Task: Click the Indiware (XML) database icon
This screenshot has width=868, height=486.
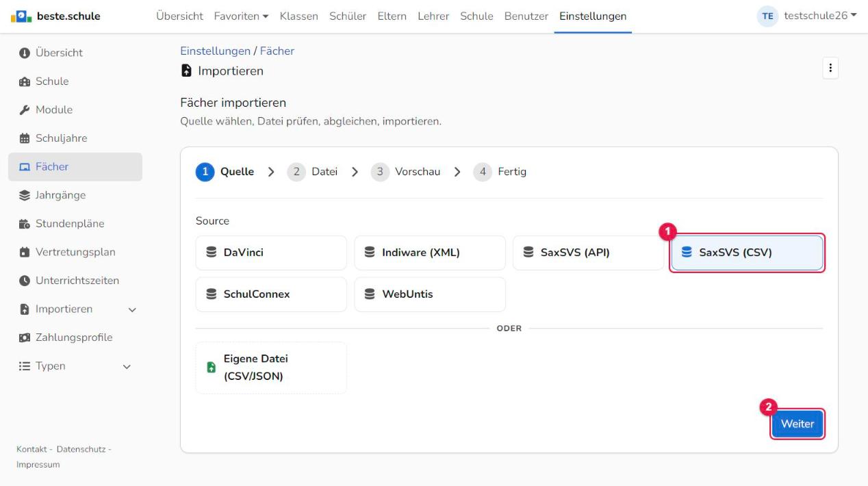Action: click(x=370, y=253)
